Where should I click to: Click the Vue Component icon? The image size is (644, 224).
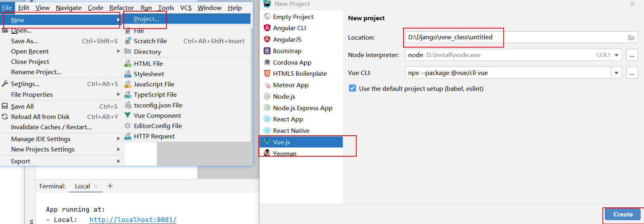click(x=128, y=115)
